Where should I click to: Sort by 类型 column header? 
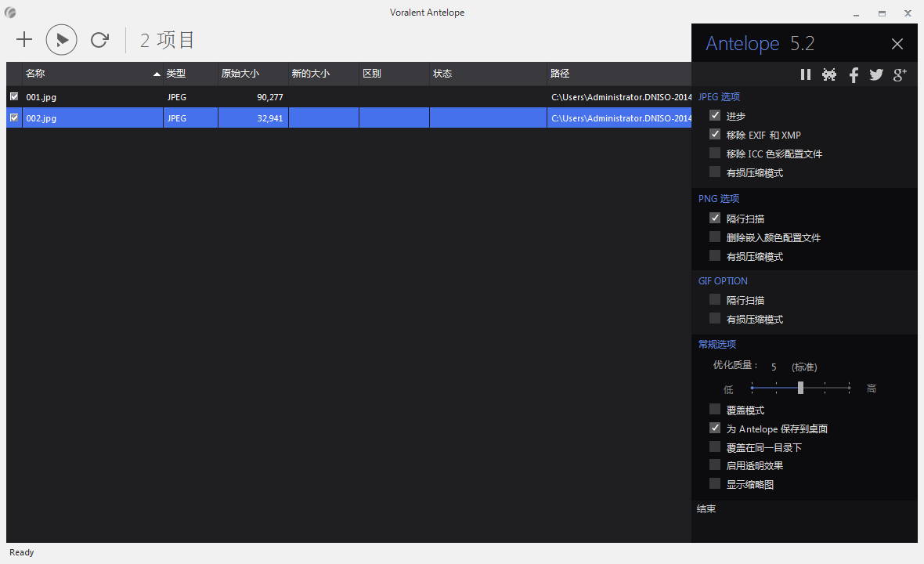[x=190, y=74]
